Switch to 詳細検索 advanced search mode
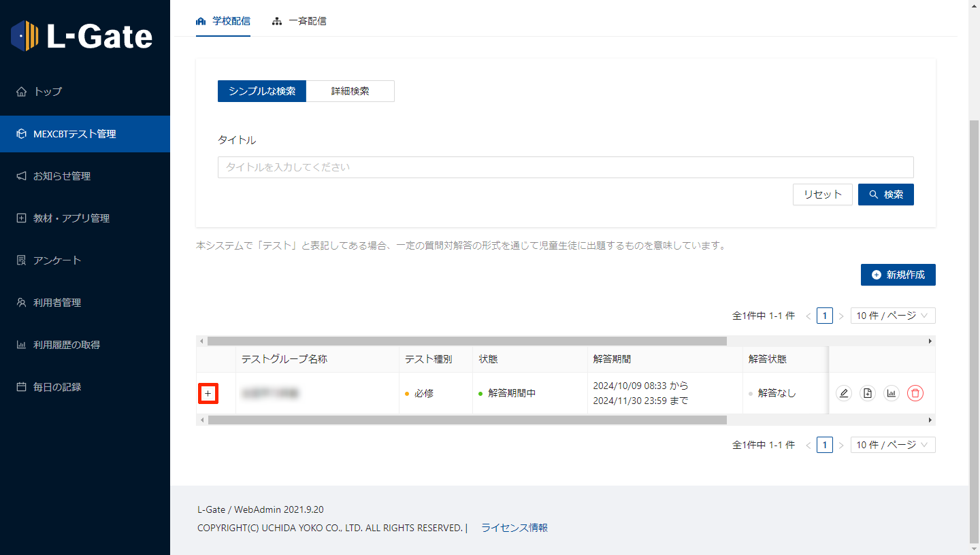Screen dimensions: 980x555 (x=350, y=91)
